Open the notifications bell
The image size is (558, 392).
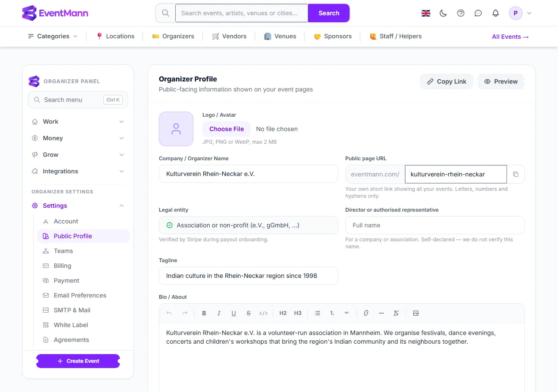496,13
